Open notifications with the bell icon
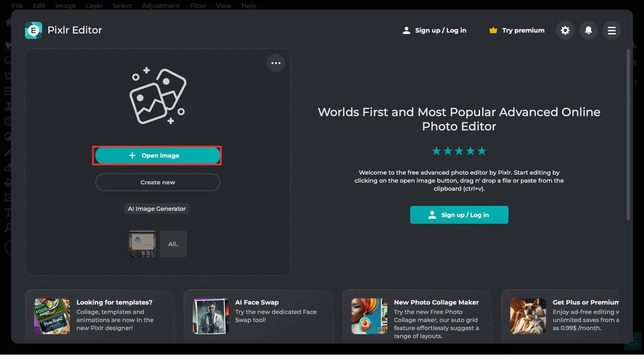Screen dimensions: 644x362 pyautogui.click(x=588, y=30)
